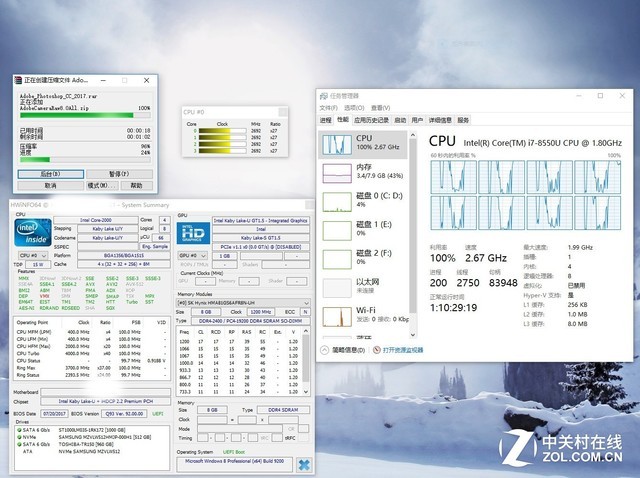This screenshot has height=478, width=640.
Task: Open the 文件 (File) menu in Task Manager
Action: point(326,107)
